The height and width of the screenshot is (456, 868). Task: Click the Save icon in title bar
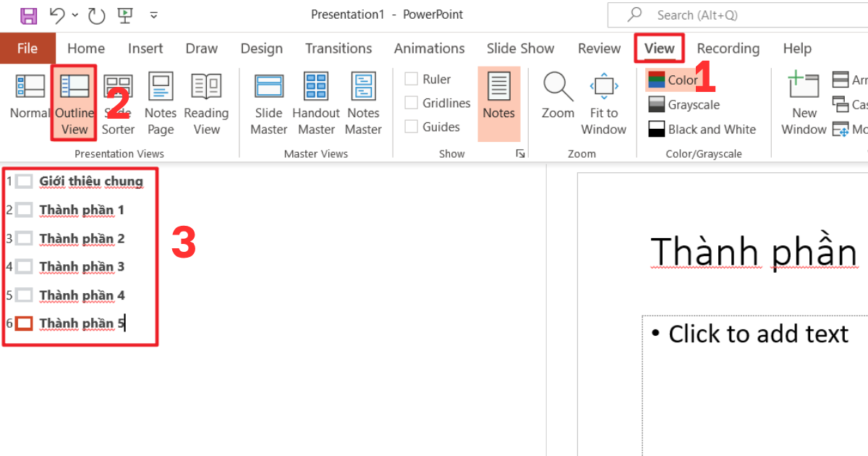(x=28, y=14)
